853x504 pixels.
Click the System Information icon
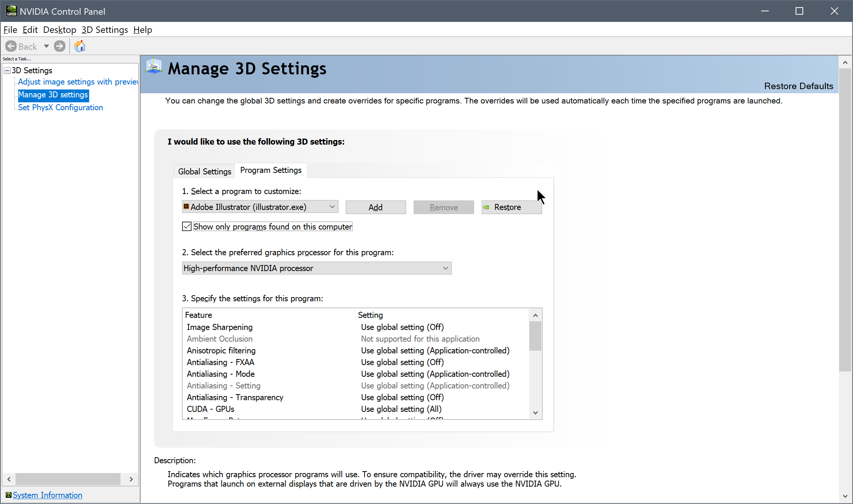(8, 495)
